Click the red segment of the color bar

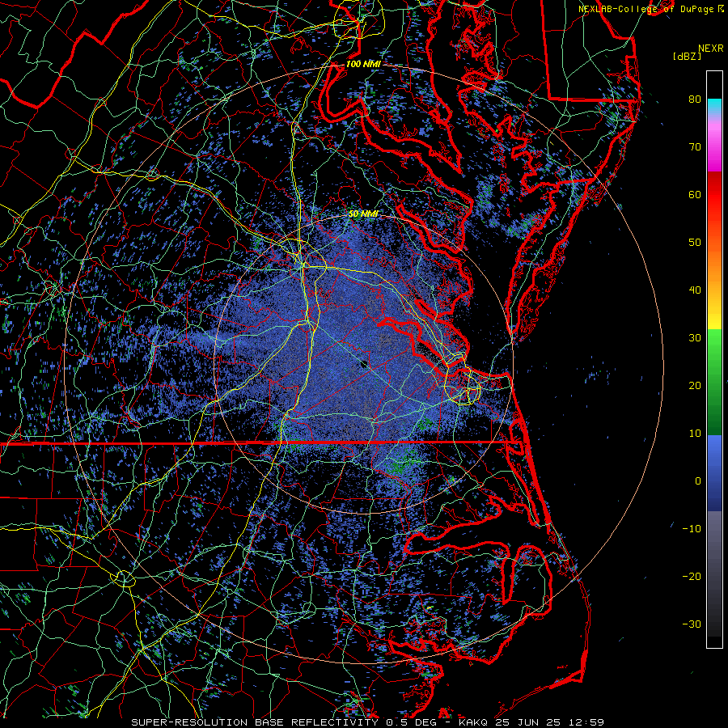714,195
